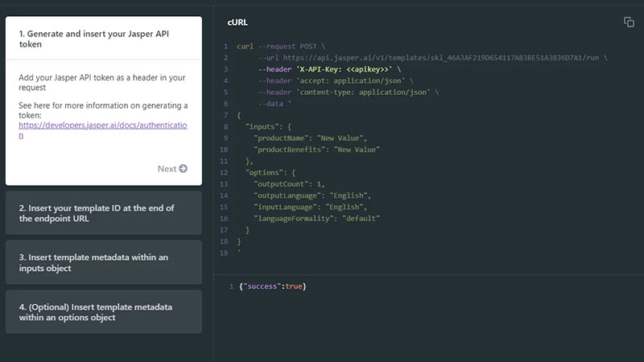Click line number 1 in code gutter
Screen dimensions: 644x362
pyautogui.click(x=225, y=47)
